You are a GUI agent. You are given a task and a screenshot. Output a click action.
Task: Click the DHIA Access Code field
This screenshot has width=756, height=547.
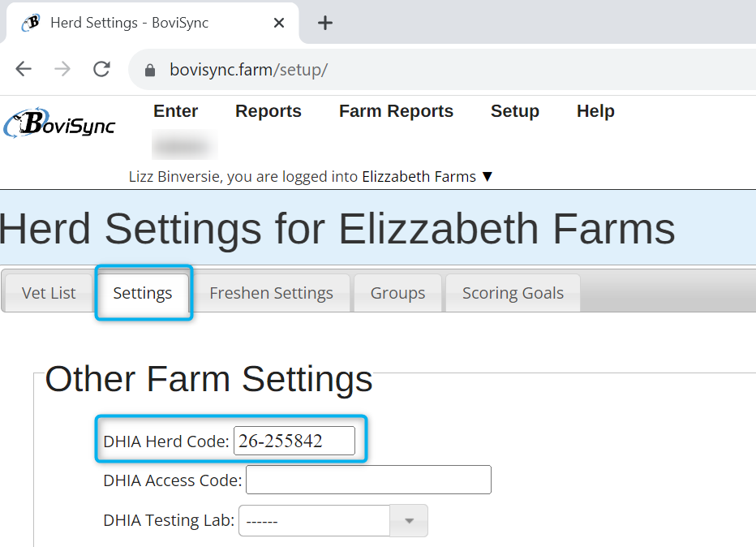pyautogui.click(x=368, y=480)
